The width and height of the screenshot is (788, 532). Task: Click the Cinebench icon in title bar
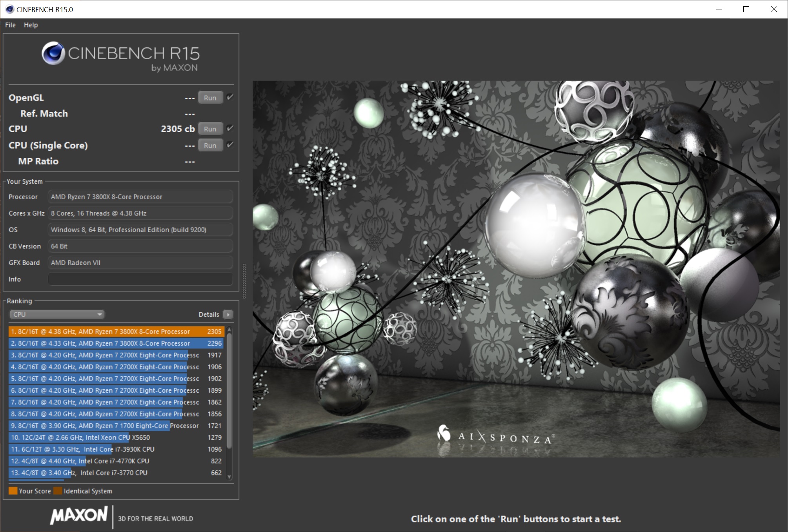[10, 9]
